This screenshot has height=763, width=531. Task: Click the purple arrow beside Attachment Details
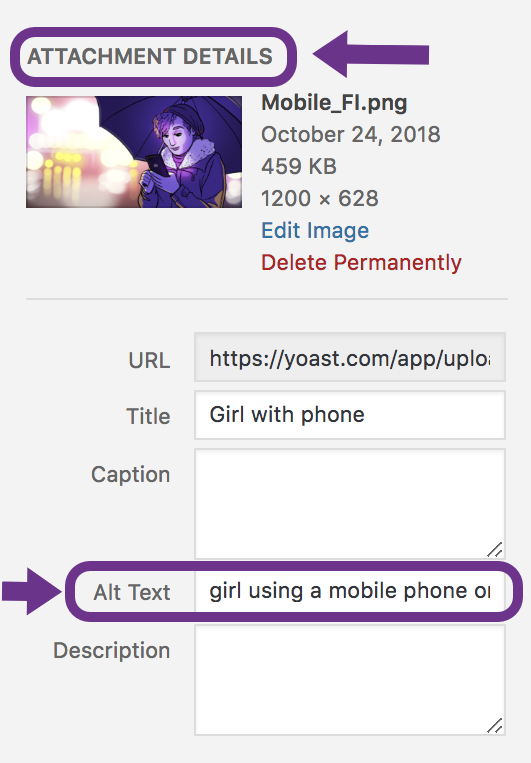pos(371,54)
